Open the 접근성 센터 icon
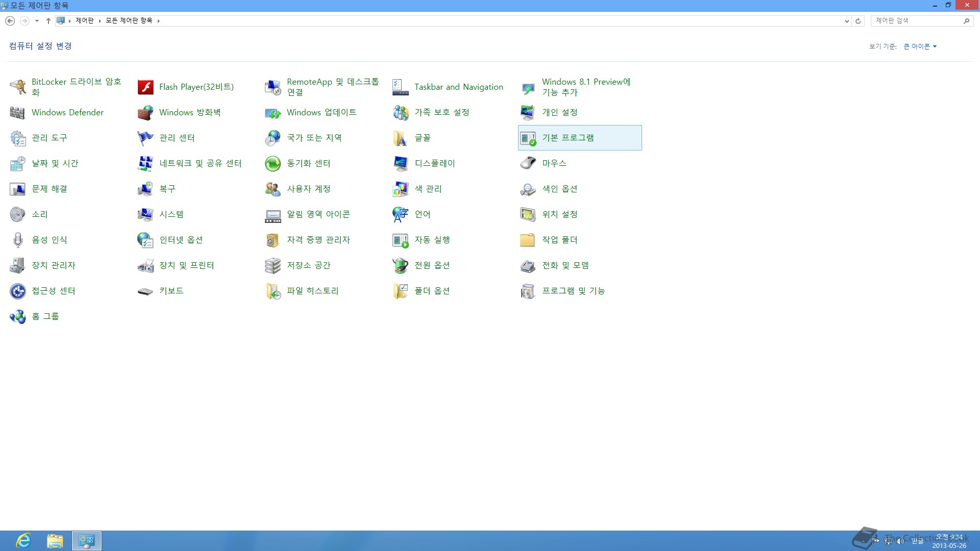Viewport: 980px width, 551px height. point(18,291)
